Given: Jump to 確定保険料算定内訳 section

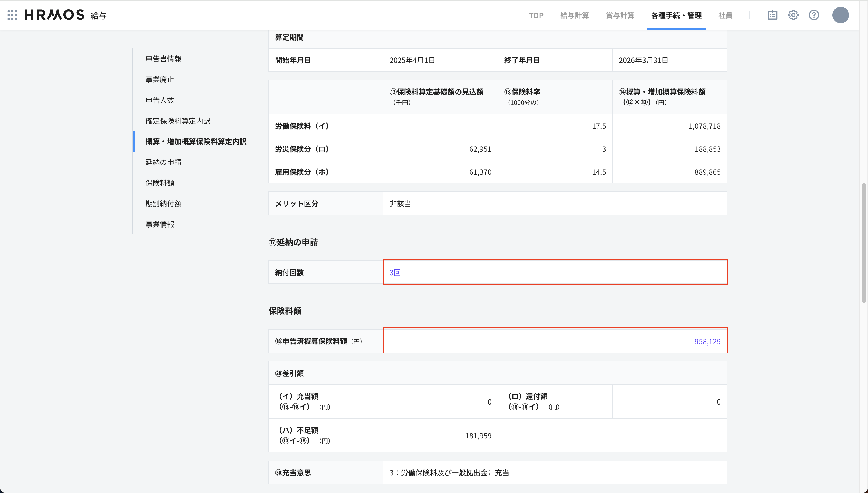Looking at the screenshot, I should [178, 121].
